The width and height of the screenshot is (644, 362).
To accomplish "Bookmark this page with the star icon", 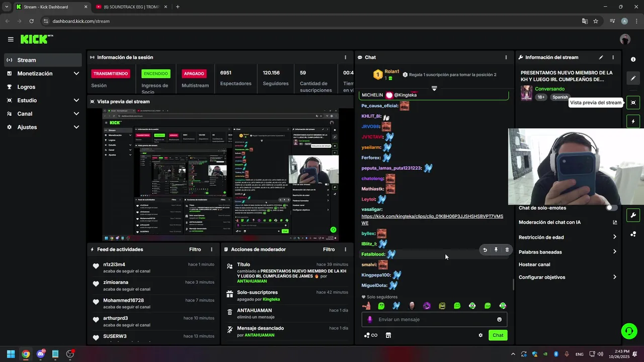I will [x=596, y=21].
